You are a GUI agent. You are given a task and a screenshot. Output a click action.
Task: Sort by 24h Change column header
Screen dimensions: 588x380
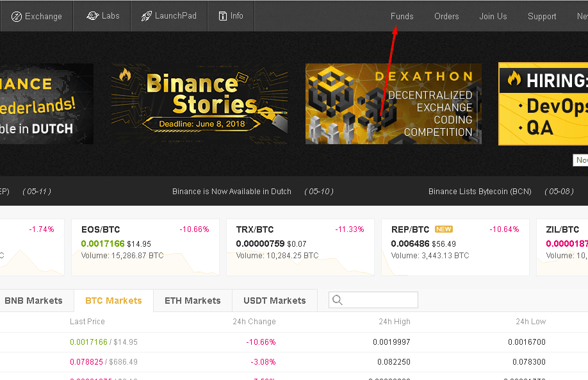(254, 322)
